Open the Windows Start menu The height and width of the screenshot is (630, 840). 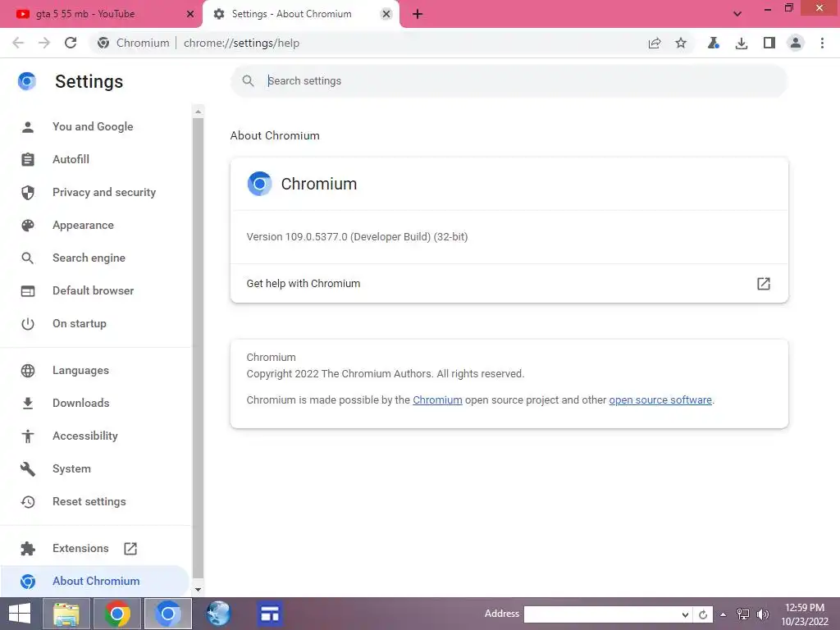[x=20, y=614]
